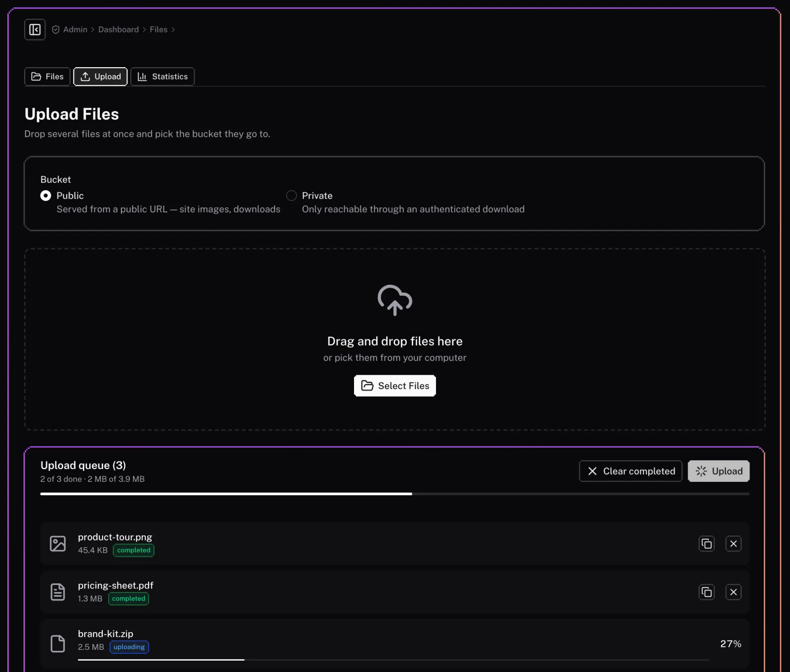Click the 27% progress value
790x672 pixels.
731,644
